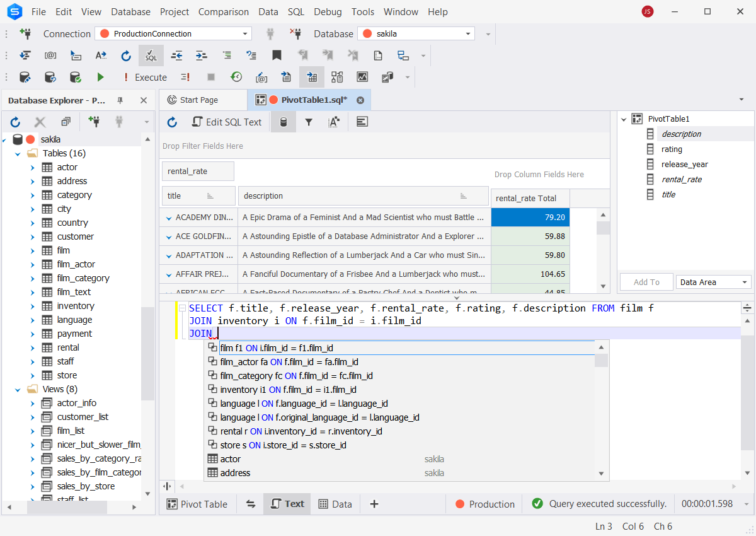
Task: Open Query Profiling History icon
Action: point(236,77)
